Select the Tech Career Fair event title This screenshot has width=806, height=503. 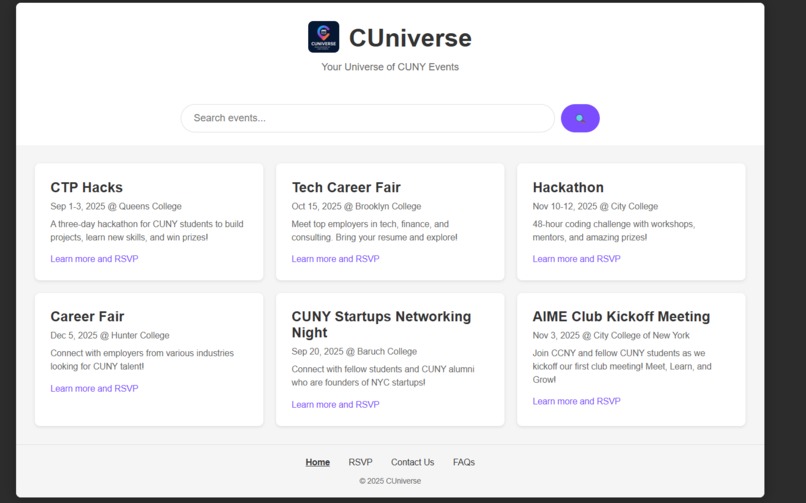coord(346,188)
